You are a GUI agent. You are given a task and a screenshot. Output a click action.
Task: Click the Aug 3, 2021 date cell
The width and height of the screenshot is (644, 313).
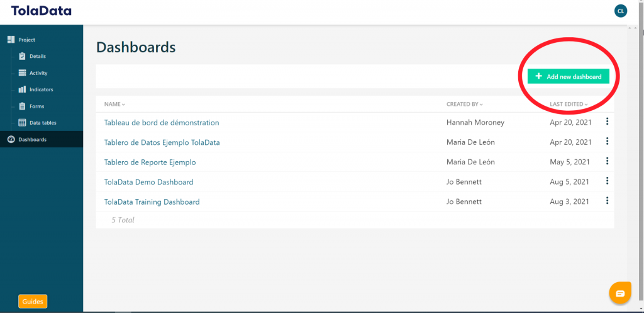tap(570, 202)
